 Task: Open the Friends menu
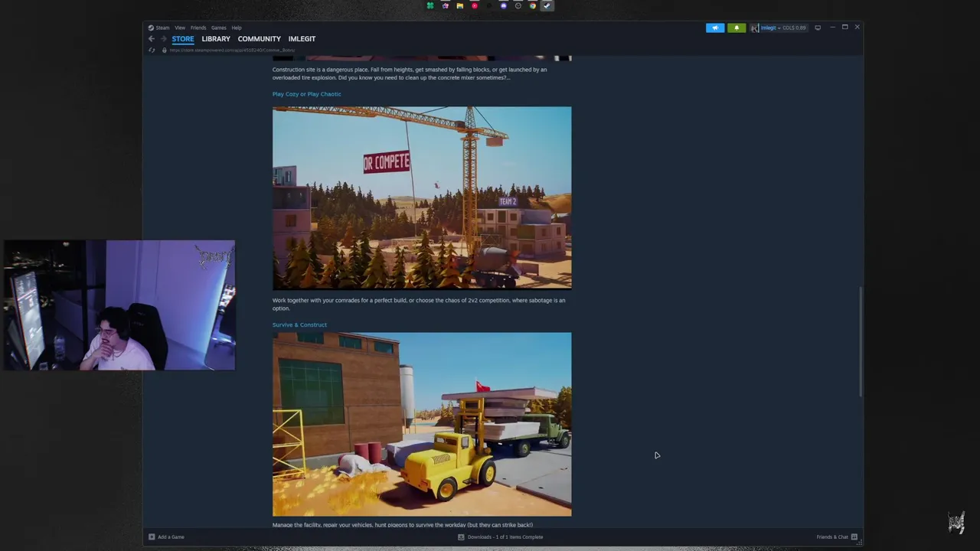coord(198,28)
